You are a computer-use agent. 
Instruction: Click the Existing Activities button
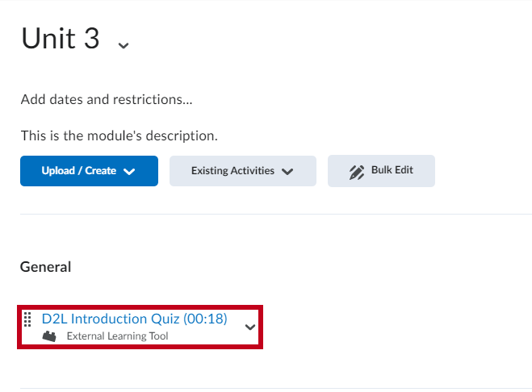(243, 171)
